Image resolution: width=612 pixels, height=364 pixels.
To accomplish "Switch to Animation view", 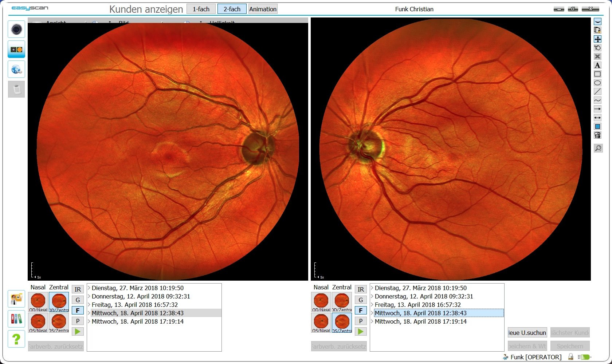I will [263, 9].
